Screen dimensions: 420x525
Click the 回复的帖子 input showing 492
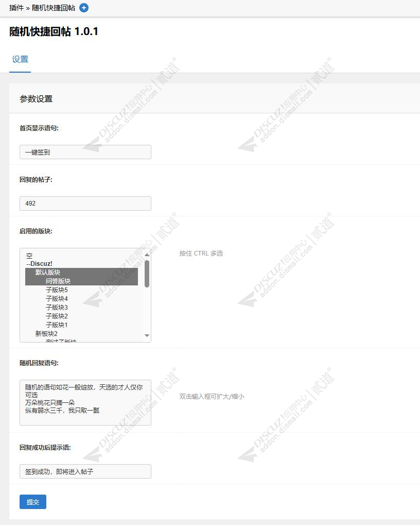click(85, 204)
